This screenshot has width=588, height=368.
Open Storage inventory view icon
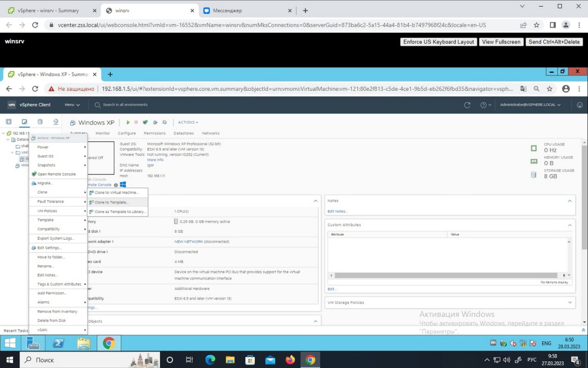(40, 122)
